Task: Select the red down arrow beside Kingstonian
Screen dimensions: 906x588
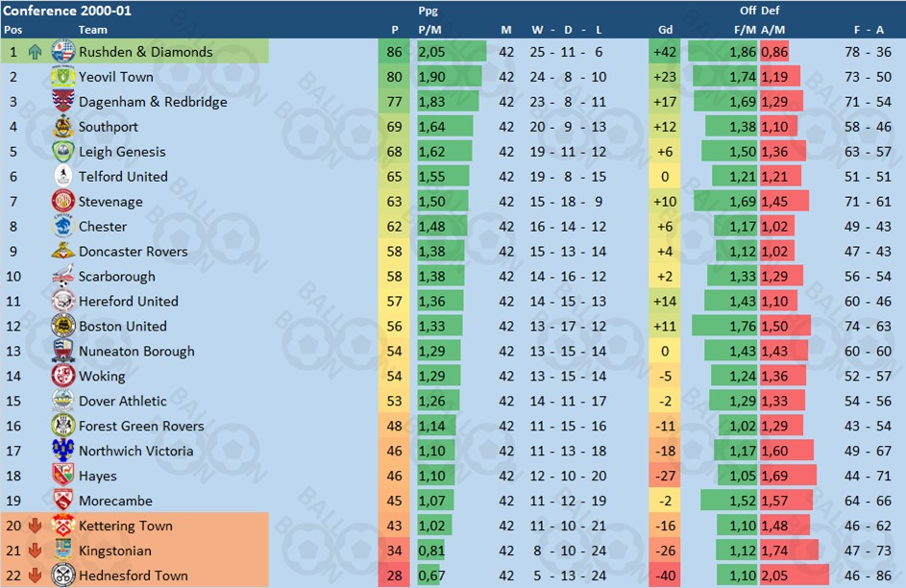Action: coord(35,551)
